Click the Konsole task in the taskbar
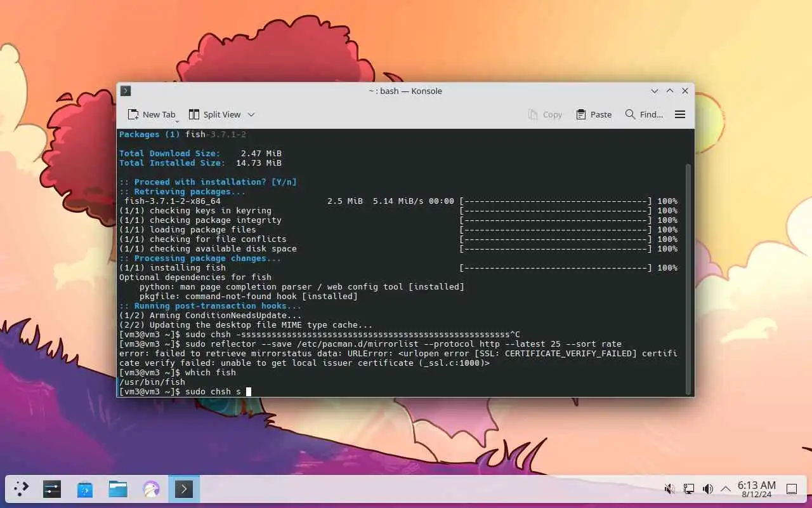The height and width of the screenshot is (508, 812). pos(184,489)
